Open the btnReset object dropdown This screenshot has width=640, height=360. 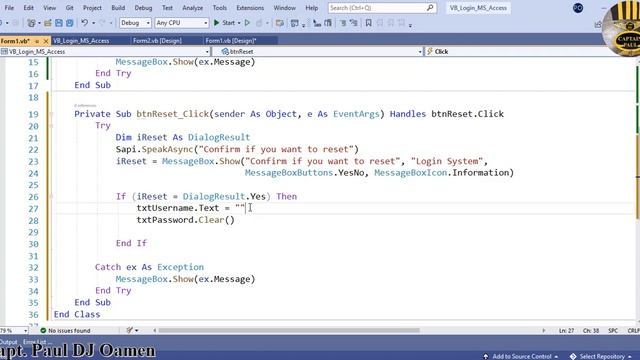tap(318, 52)
